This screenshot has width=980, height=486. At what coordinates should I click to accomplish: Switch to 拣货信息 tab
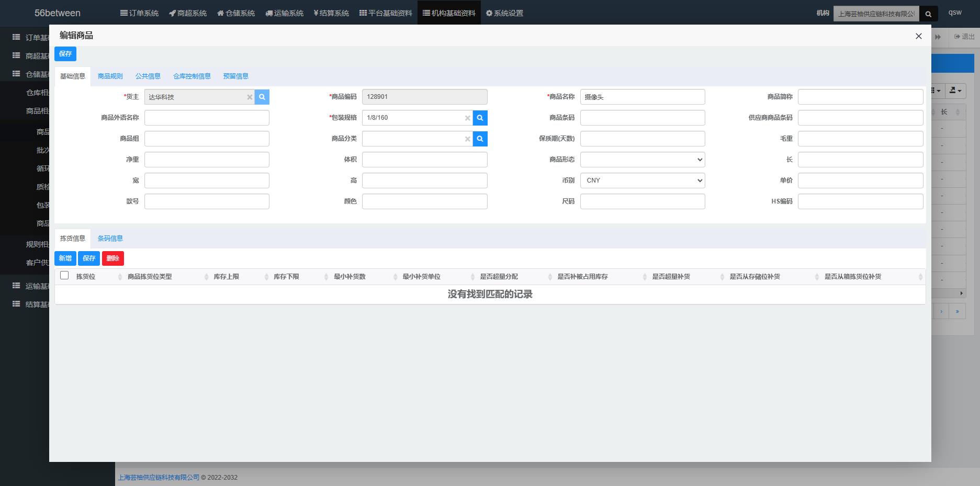pyautogui.click(x=73, y=239)
